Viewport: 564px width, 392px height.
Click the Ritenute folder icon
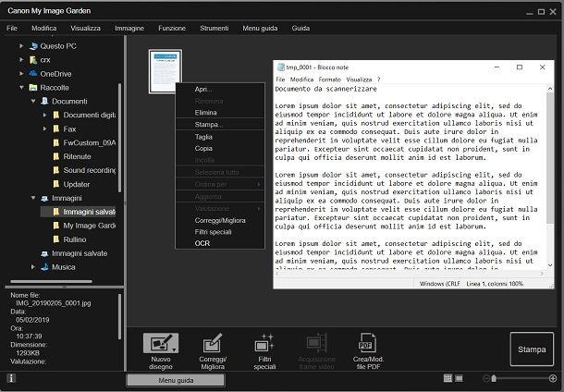pyautogui.click(x=56, y=156)
